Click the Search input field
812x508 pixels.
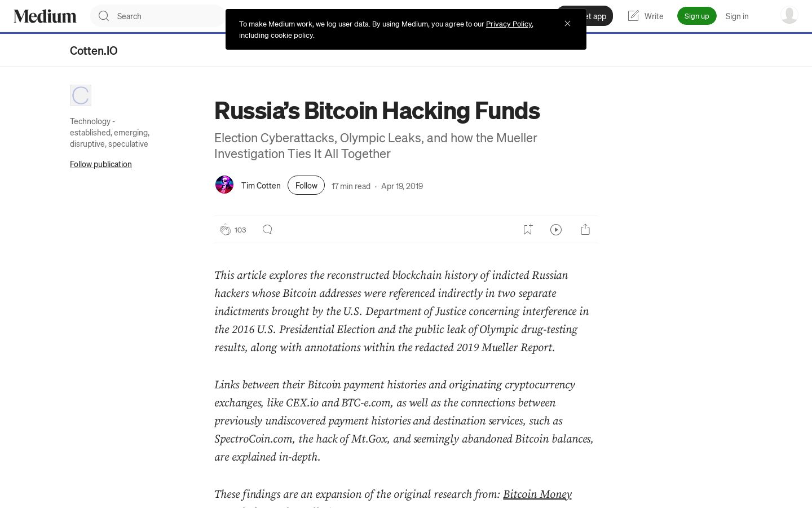pos(158,16)
